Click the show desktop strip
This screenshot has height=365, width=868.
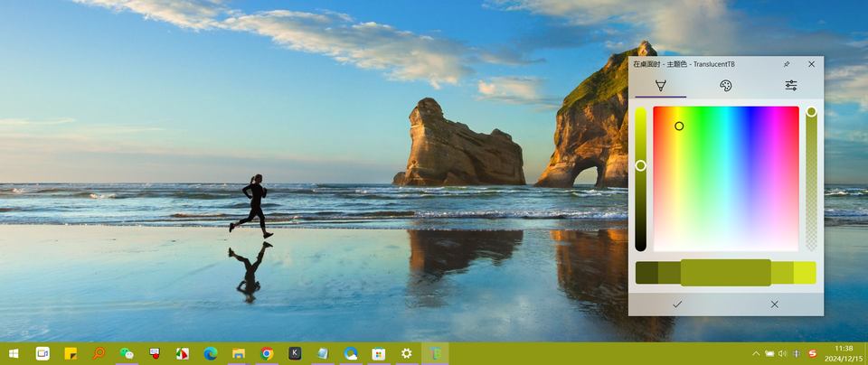pyautogui.click(x=866, y=353)
